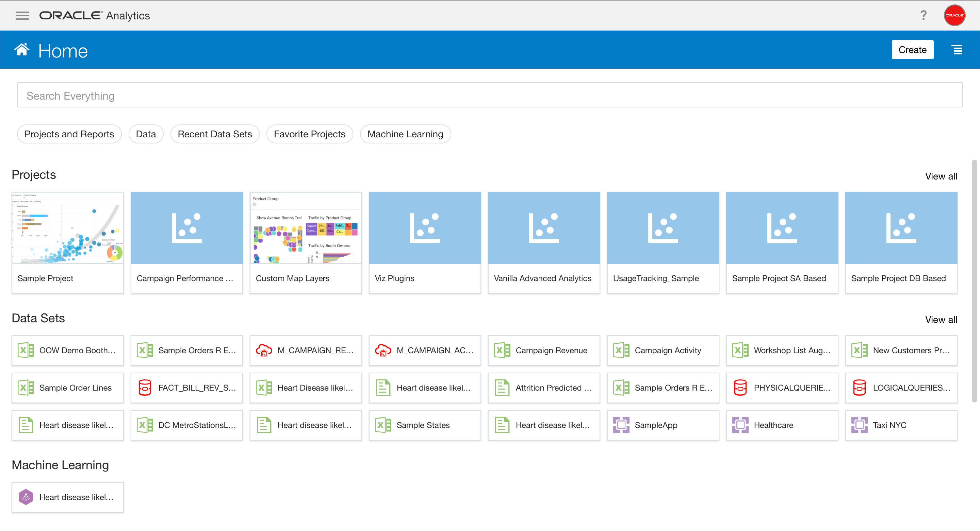Viewport: 980px width, 531px height.
Task: Click the help question mark icon
Action: [x=923, y=15]
